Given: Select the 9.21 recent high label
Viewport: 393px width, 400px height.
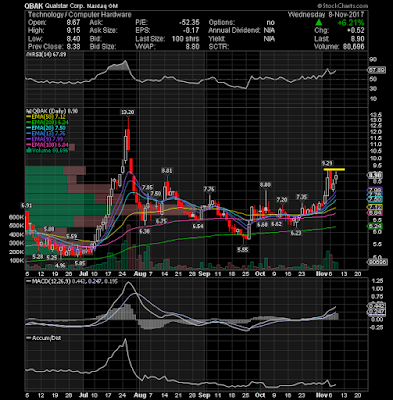Looking at the screenshot, I should click(327, 163).
